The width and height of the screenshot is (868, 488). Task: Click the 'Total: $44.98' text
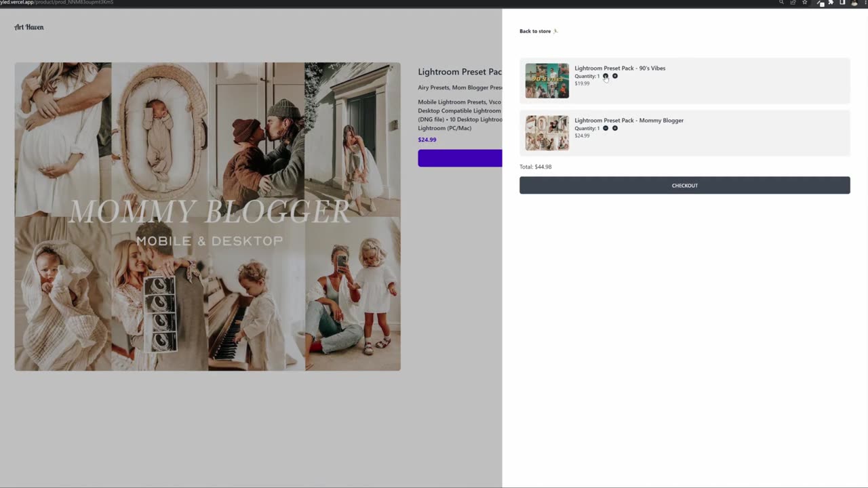tap(536, 167)
